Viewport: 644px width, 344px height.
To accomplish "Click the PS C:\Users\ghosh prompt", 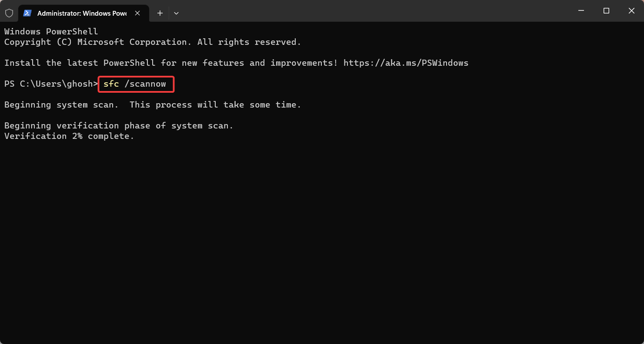I will pyautogui.click(x=51, y=84).
